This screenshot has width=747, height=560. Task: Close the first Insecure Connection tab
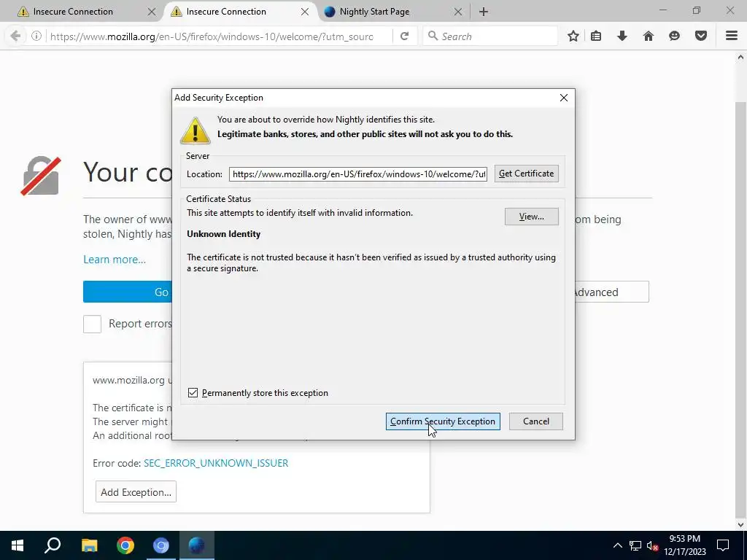click(x=152, y=12)
